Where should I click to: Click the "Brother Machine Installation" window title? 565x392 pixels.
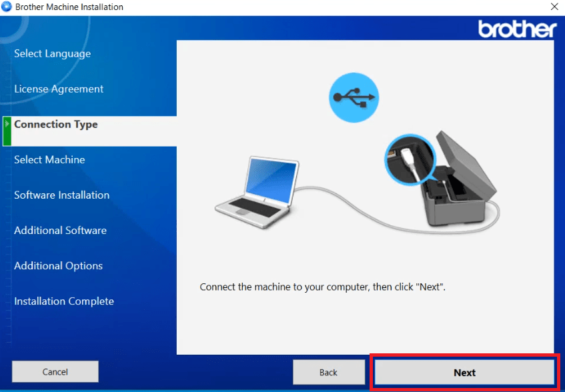pyautogui.click(x=69, y=7)
